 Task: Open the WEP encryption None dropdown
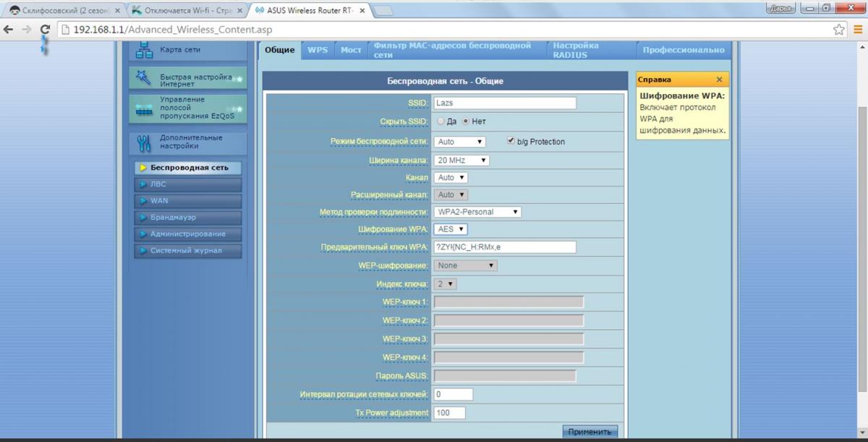click(x=467, y=265)
